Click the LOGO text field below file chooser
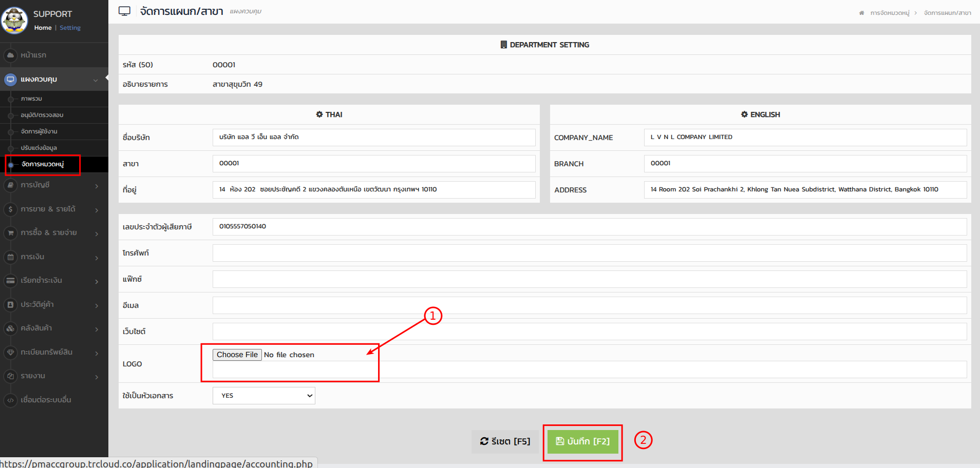Viewport: 980px width, 468px height. click(x=590, y=369)
